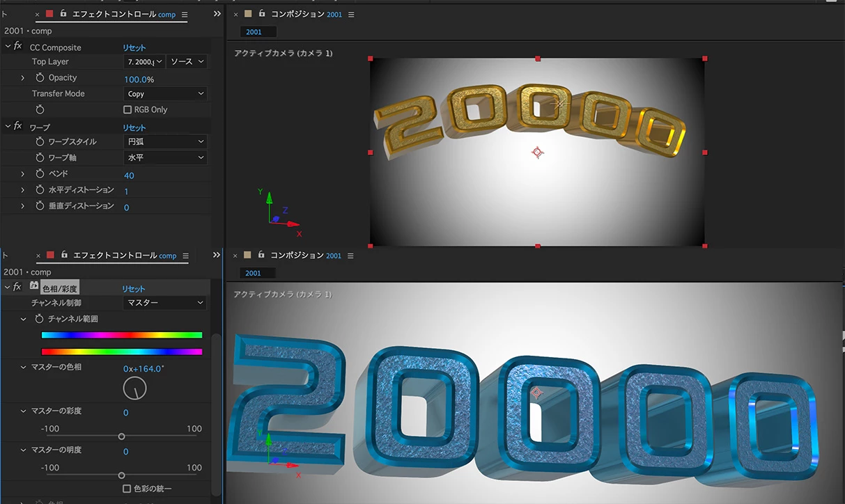Click the stopwatch beside RGB Only
Viewport: 845px width, 504px height.
coord(40,109)
